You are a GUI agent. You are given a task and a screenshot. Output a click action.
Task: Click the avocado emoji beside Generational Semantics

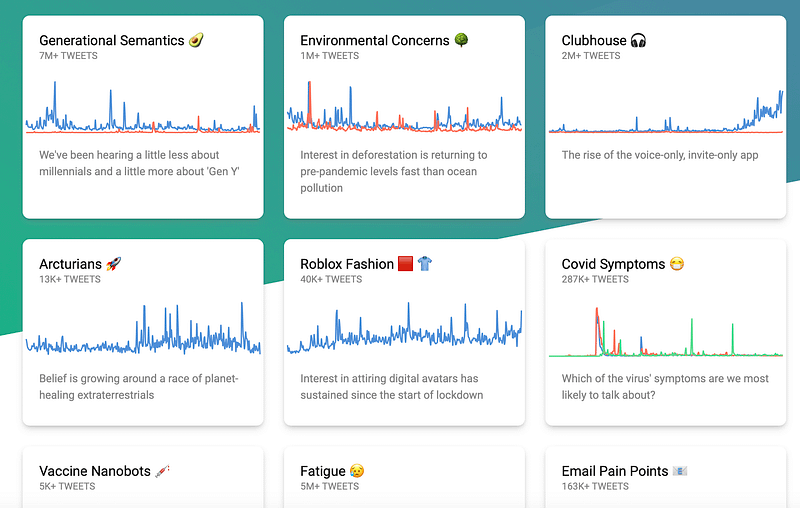point(196,40)
